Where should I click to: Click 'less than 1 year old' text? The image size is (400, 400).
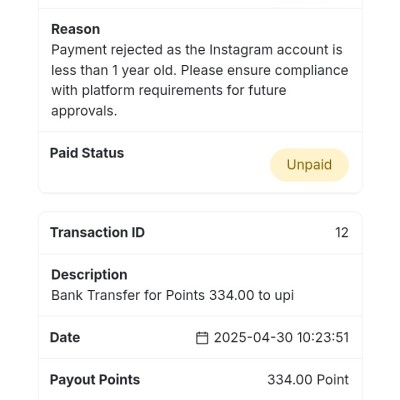[x=113, y=70]
